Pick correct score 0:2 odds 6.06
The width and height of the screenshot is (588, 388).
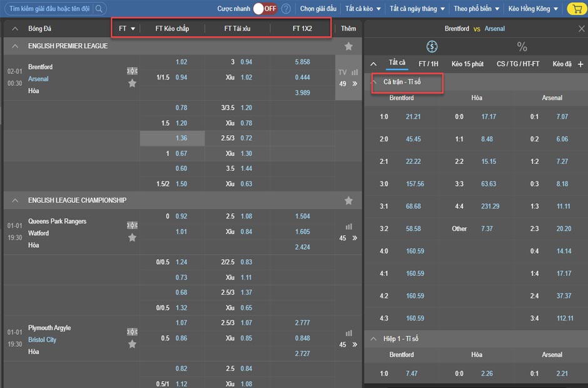(x=562, y=139)
